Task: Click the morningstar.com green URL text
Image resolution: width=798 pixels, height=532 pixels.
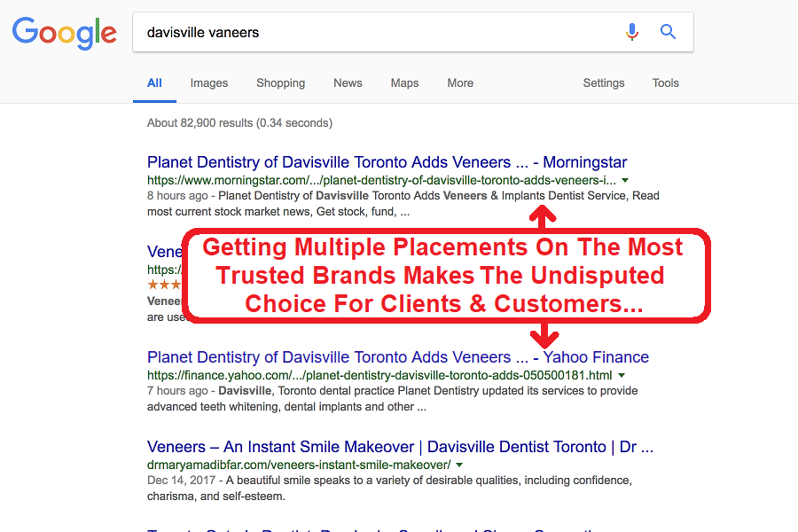Action: (x=381, y=180)
